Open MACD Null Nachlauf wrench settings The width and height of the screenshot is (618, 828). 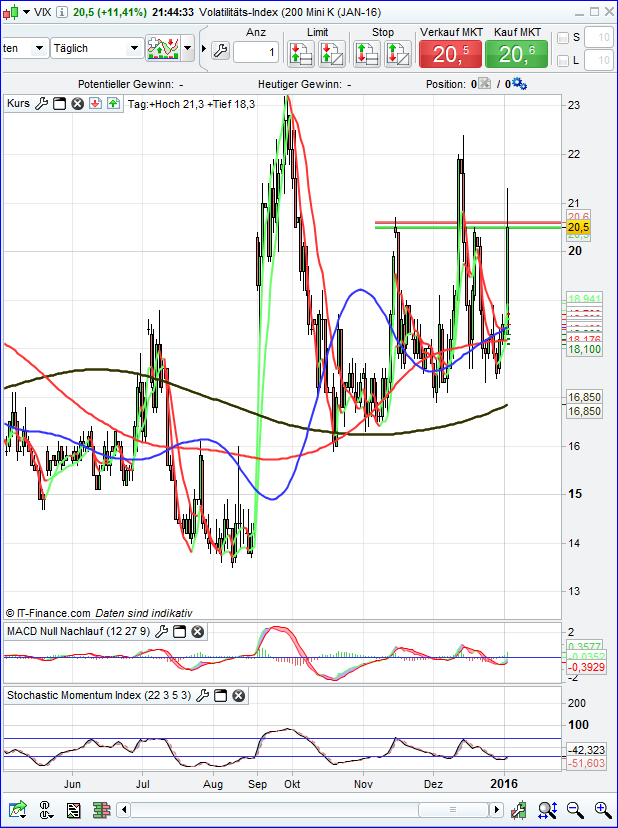162,631
